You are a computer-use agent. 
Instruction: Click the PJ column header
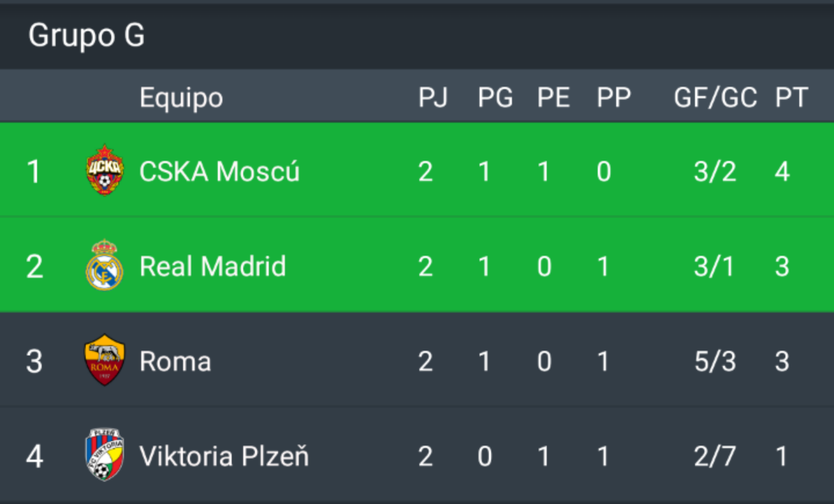pyautogui.click(x=433, y=97)
